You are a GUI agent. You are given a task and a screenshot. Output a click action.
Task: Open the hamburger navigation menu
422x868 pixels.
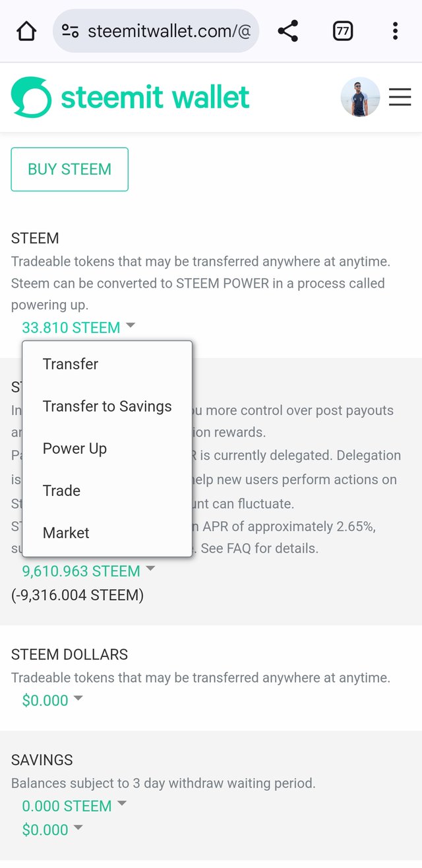(x=400, y=98)
